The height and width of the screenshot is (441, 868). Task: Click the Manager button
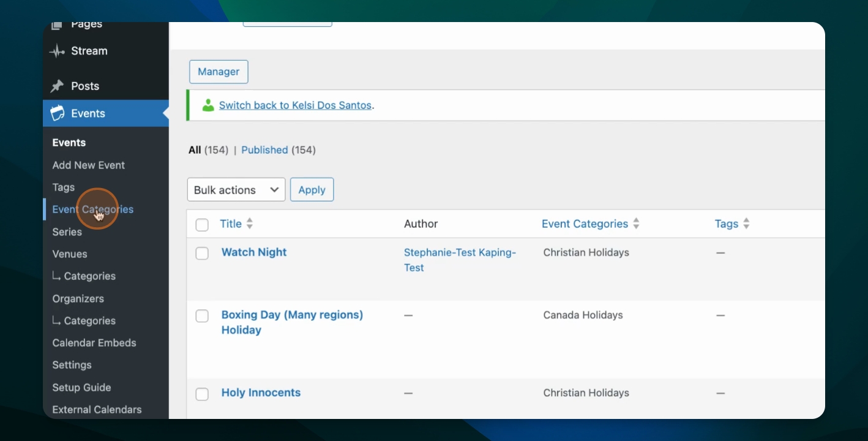pyautogui.click(x=219, y=72)
